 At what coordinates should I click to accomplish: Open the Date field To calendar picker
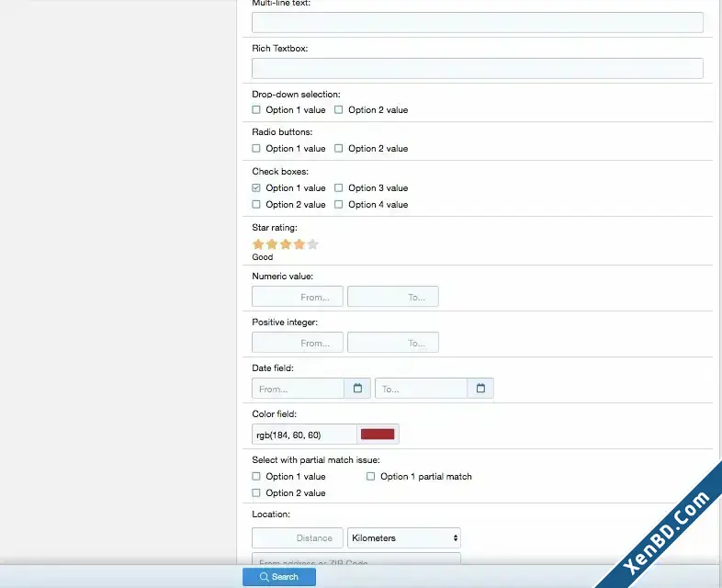[x=480, y=388]
